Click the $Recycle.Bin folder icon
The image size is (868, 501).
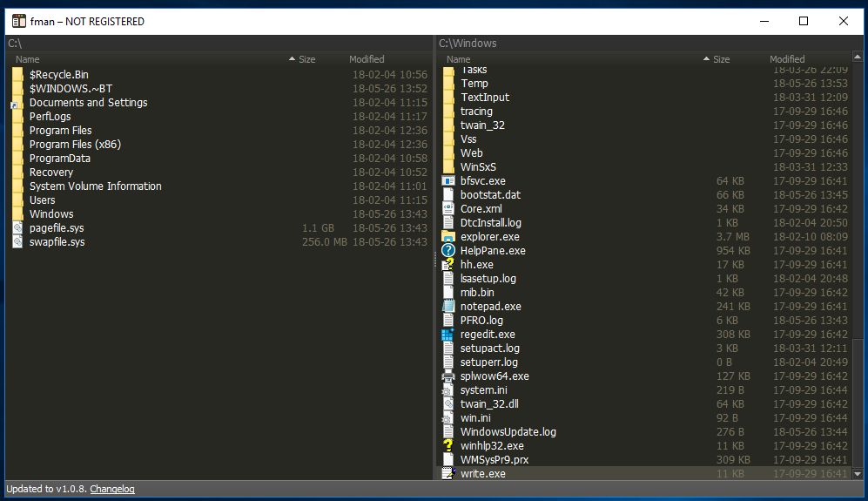pyautogui.click(x=17, y=74)
